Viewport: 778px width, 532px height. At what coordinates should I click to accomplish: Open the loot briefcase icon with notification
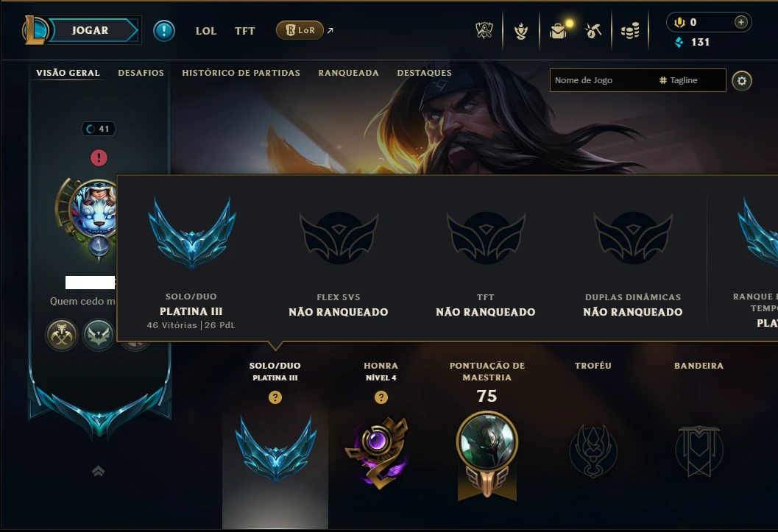click(558, 31)
